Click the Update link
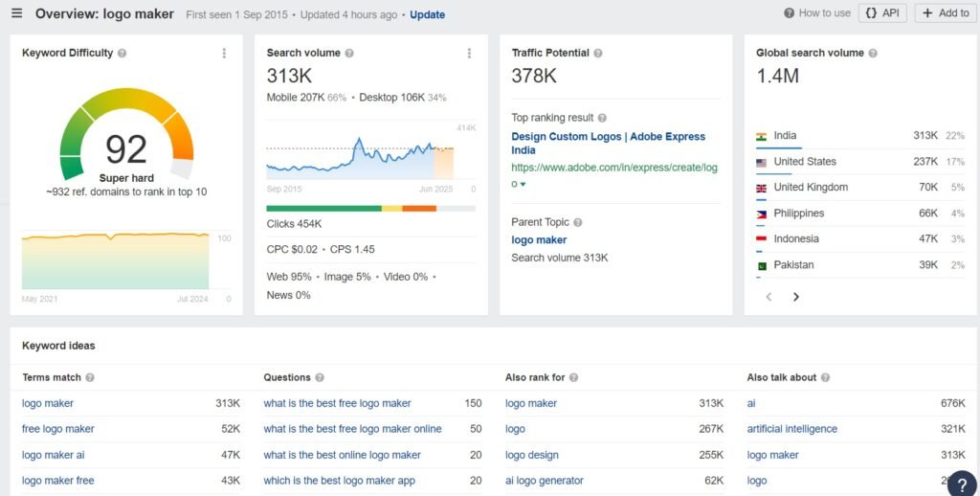980x496 pixels. coord(427,15)
